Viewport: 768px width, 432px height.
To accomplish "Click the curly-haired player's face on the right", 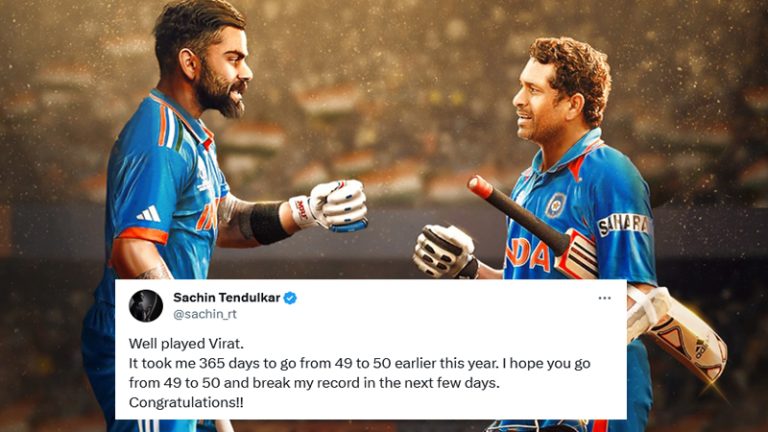I will [x=539, y=105].
